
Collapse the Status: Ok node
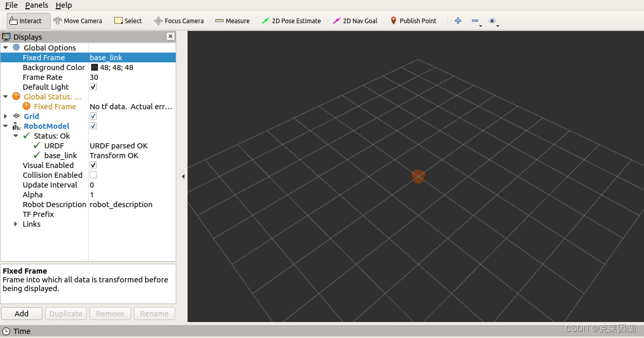[16, 136]
